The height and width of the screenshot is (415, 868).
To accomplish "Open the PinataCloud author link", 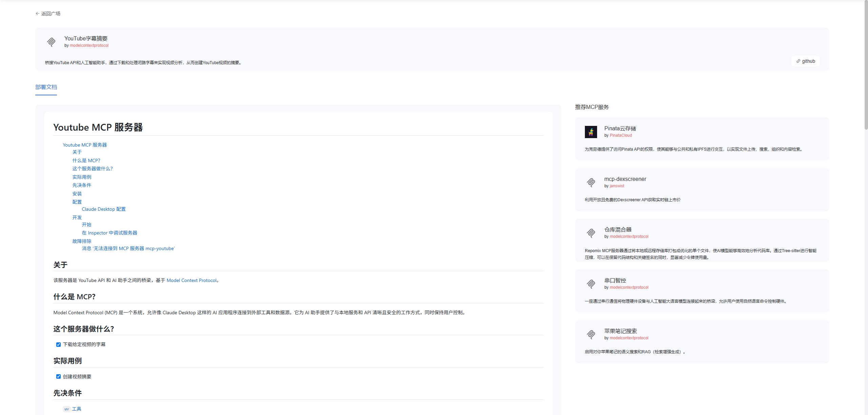I will pyautogui.click(x=620, y=135).
